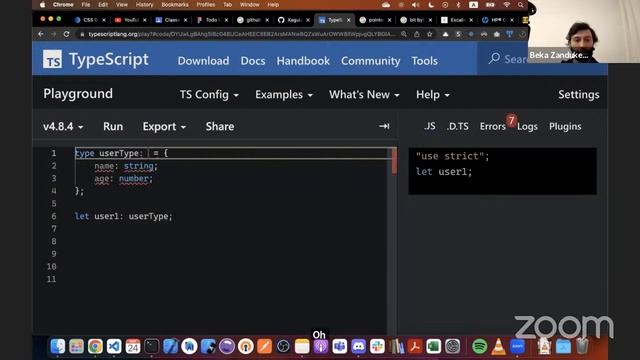Open the Docs link

tap(253, 61)
